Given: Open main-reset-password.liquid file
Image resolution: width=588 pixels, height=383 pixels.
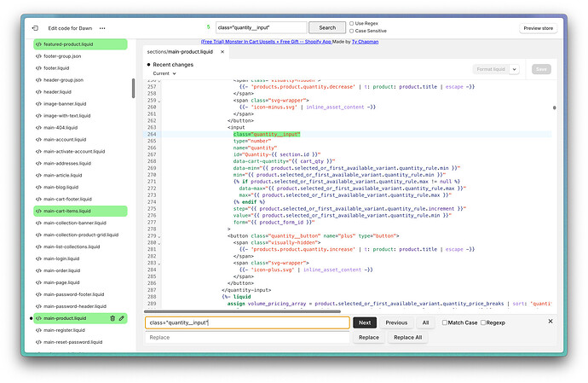Looking at the screenshot, I should tap(72, 342).
